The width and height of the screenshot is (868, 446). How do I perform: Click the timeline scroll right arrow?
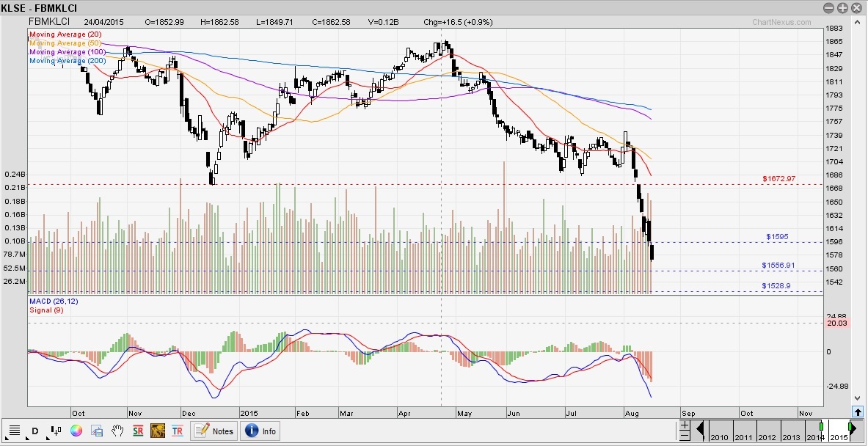(x=852, y=430)
